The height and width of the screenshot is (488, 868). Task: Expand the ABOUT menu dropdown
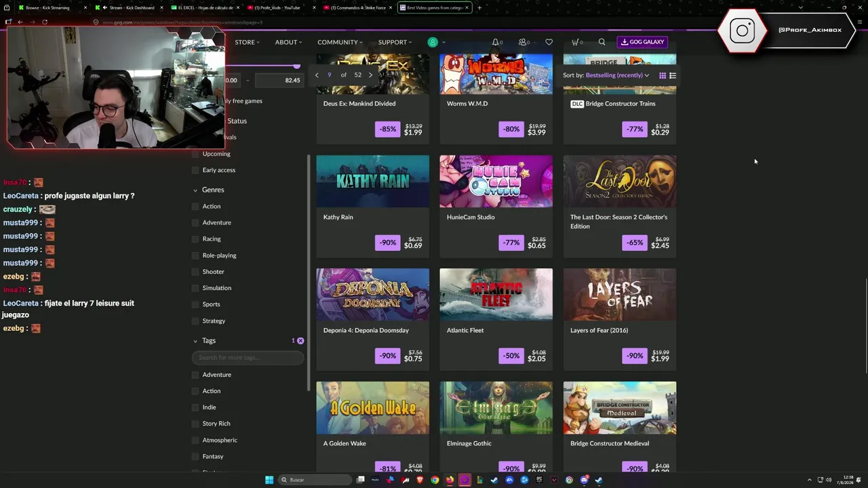pos(288,42)
